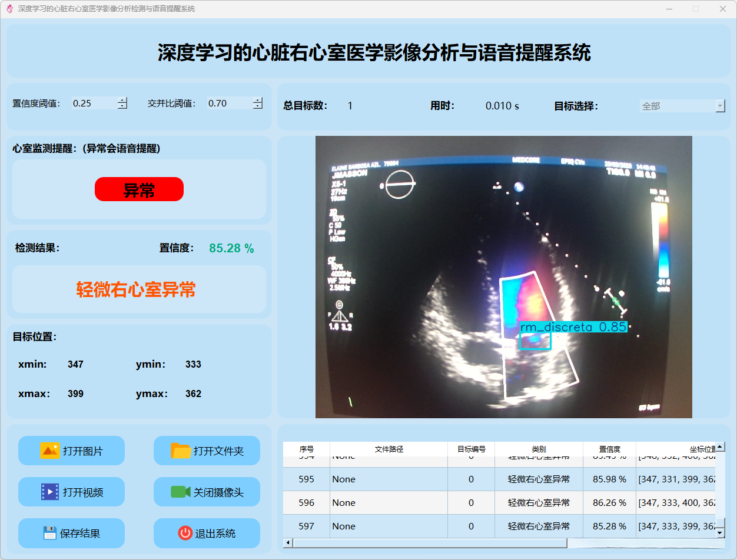Viewport: 737px width, 560px height.
Task: Click the app icon in title bar
Action: [9, 9]
